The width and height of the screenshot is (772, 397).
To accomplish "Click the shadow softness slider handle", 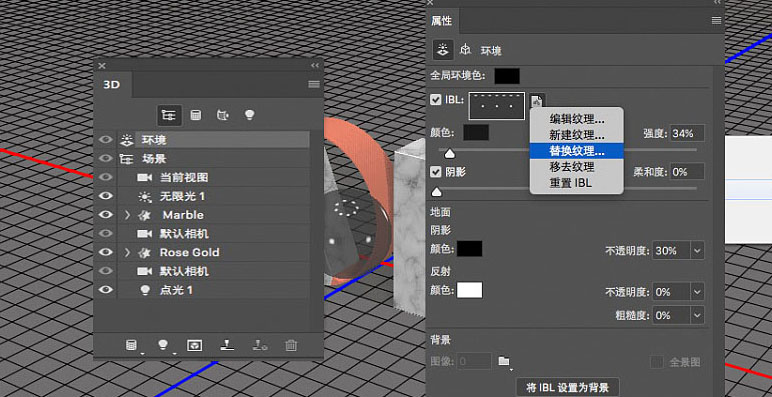I will click(x=436, y=192).
